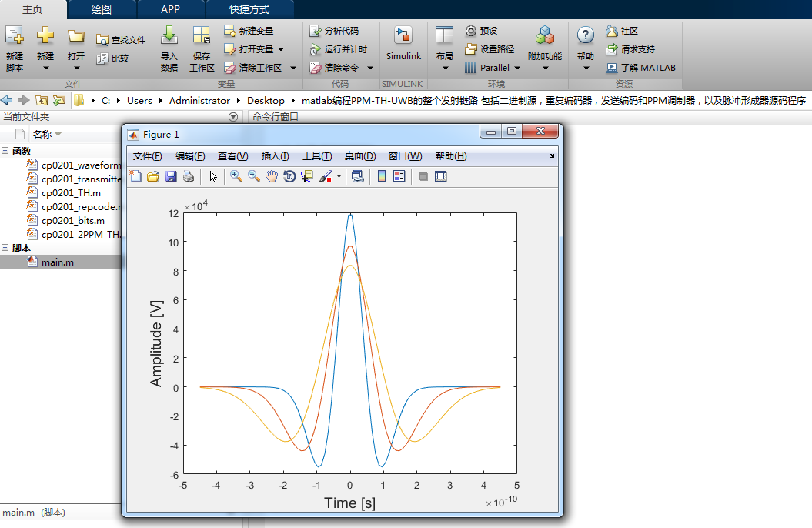Image resolution: width=812 pixels, height=528 pixels.
Task: Click Save Workspace icon
Action: 202,35
